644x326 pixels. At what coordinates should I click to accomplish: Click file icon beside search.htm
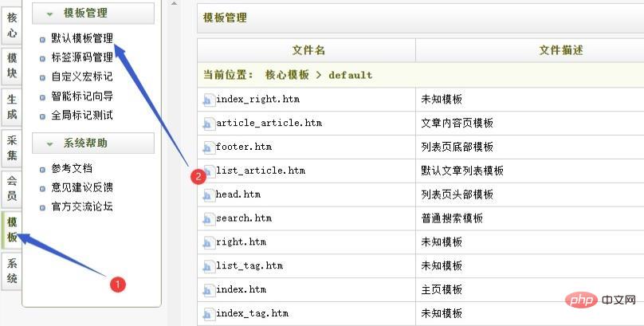tap(209, 219)
